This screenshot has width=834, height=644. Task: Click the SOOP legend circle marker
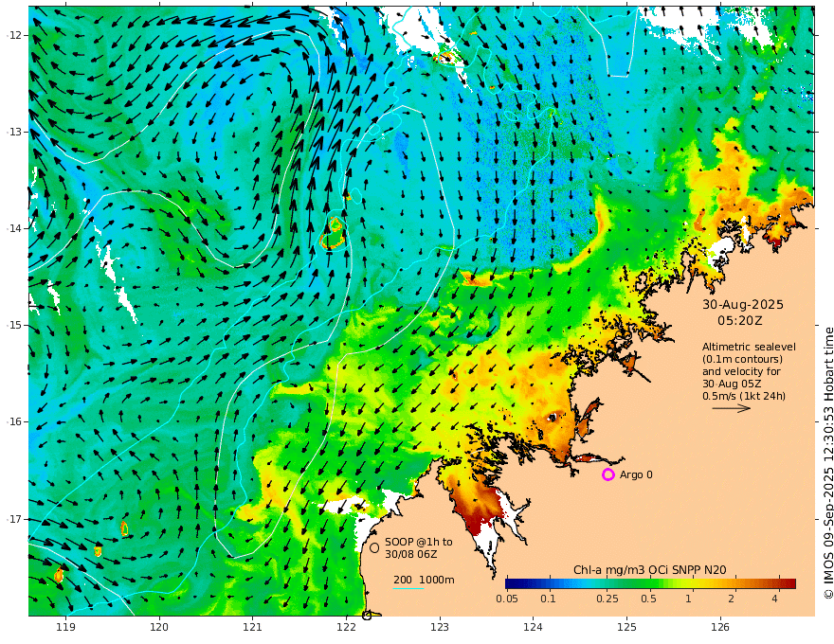(x=374, y=547)
